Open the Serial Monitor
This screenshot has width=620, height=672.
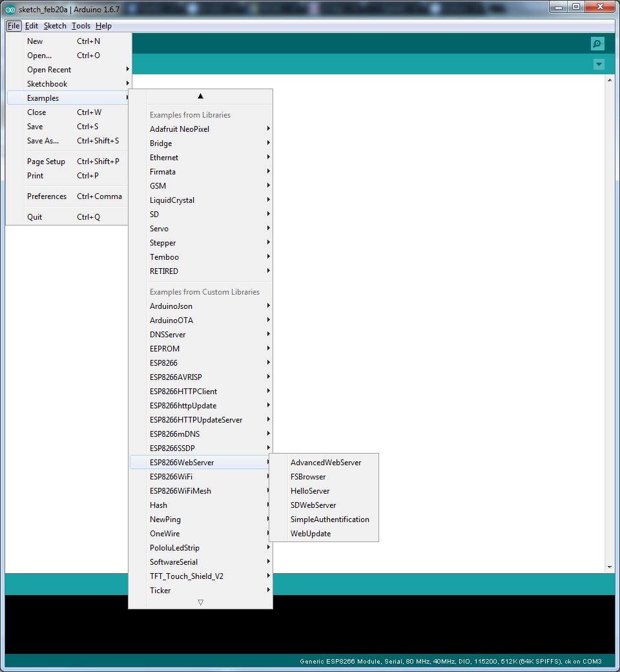click(x=597, y=43)
